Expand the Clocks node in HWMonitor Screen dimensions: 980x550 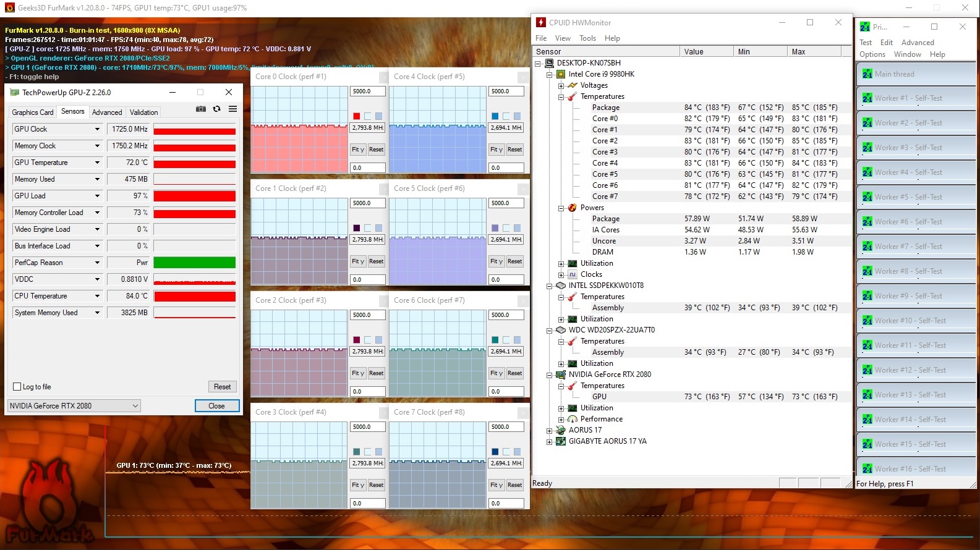tap(561, 274)
